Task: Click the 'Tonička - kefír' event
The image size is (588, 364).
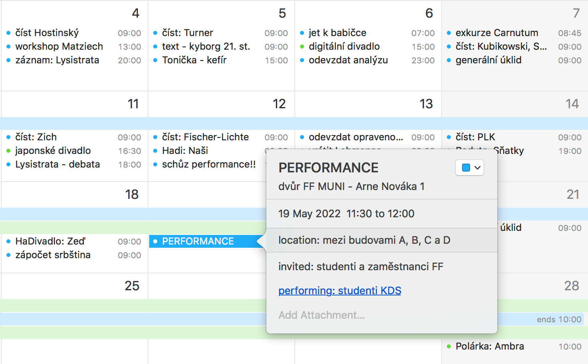Action: pyautogui.click(x=194, y=60)
